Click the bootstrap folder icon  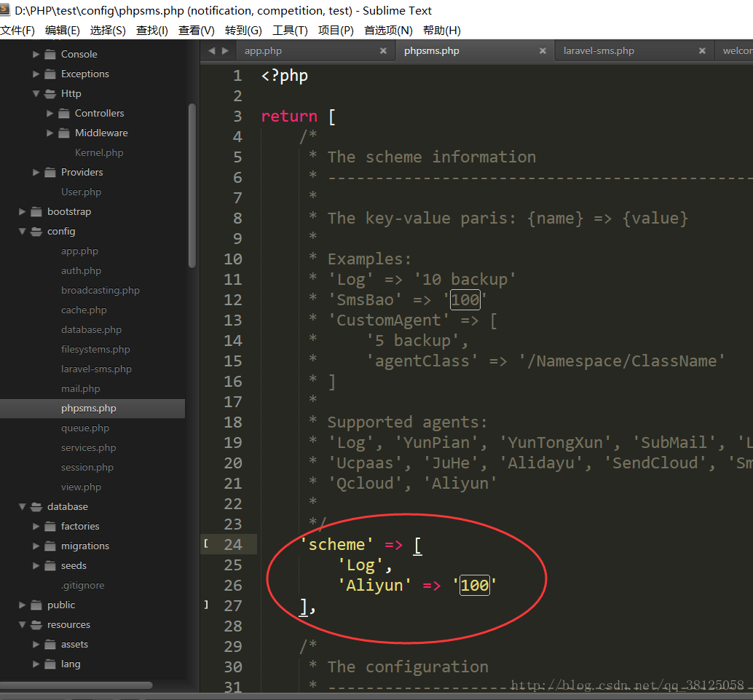[x=36, y=212]
